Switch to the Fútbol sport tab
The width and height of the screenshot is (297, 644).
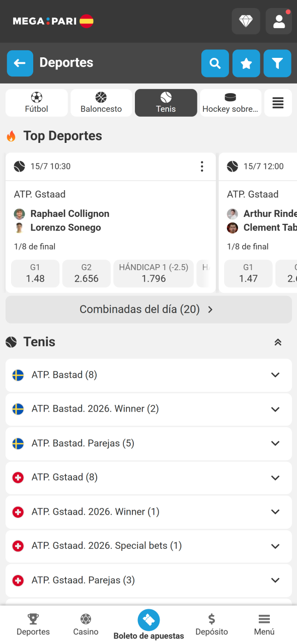(37, 103)
